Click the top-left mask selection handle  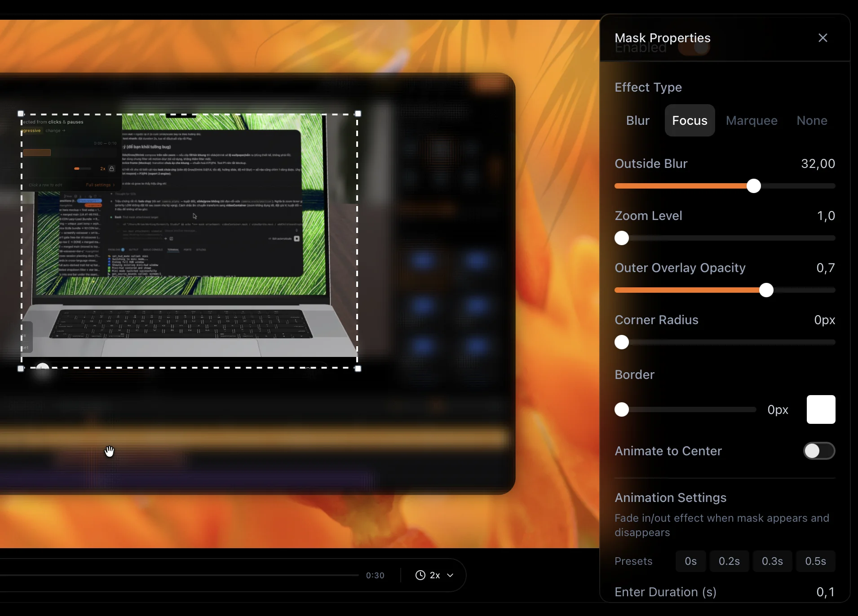point(21,114)
